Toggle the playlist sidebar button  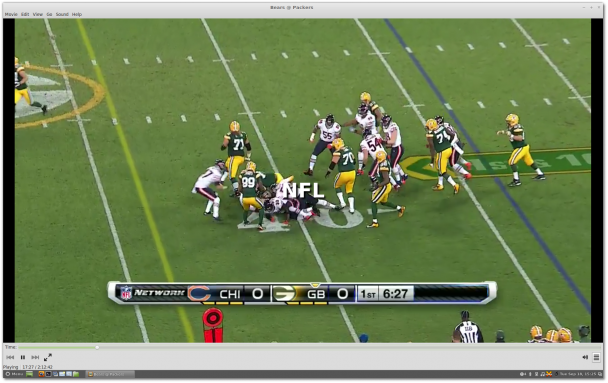coord(596,357)
